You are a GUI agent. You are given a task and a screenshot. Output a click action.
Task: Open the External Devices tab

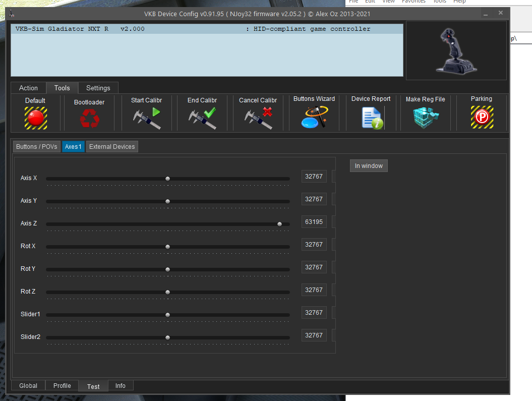tap(112, 147)
